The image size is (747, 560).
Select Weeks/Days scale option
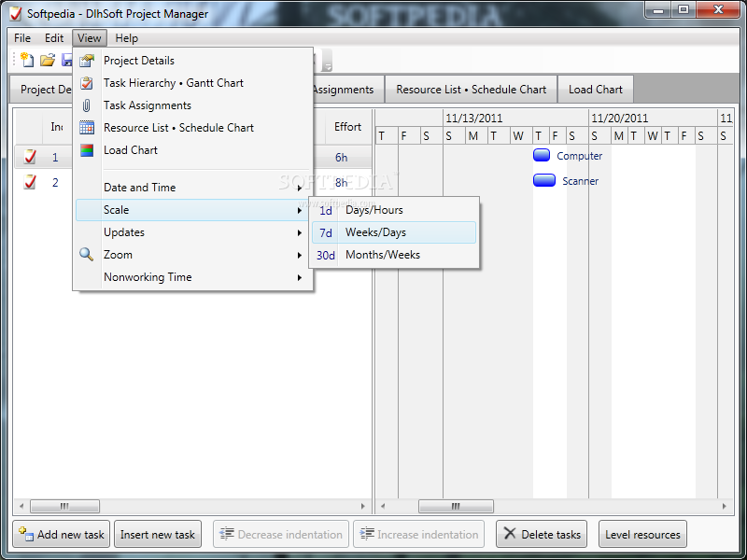click(394, 232)
